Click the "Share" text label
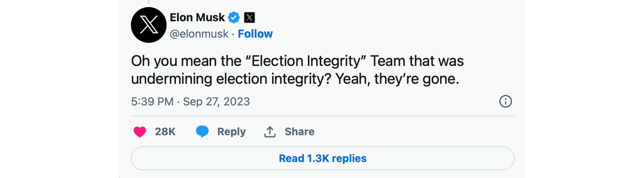The height and width of the screenshot is (178, 644). click(x=299, y=131)
